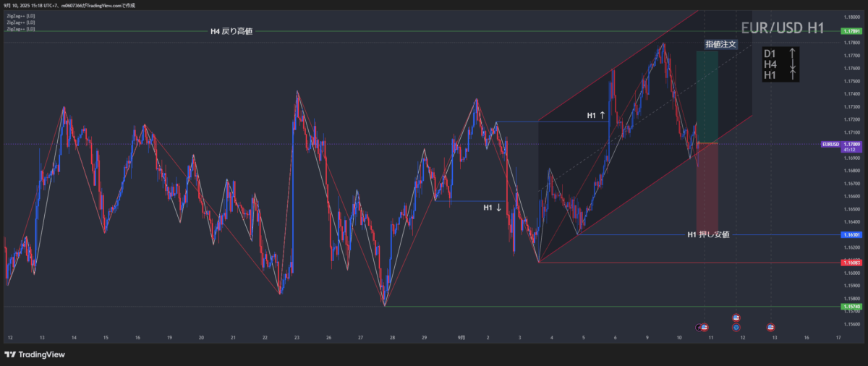Select the topmost ZigZag++ indicator legend

coord(20,16)
